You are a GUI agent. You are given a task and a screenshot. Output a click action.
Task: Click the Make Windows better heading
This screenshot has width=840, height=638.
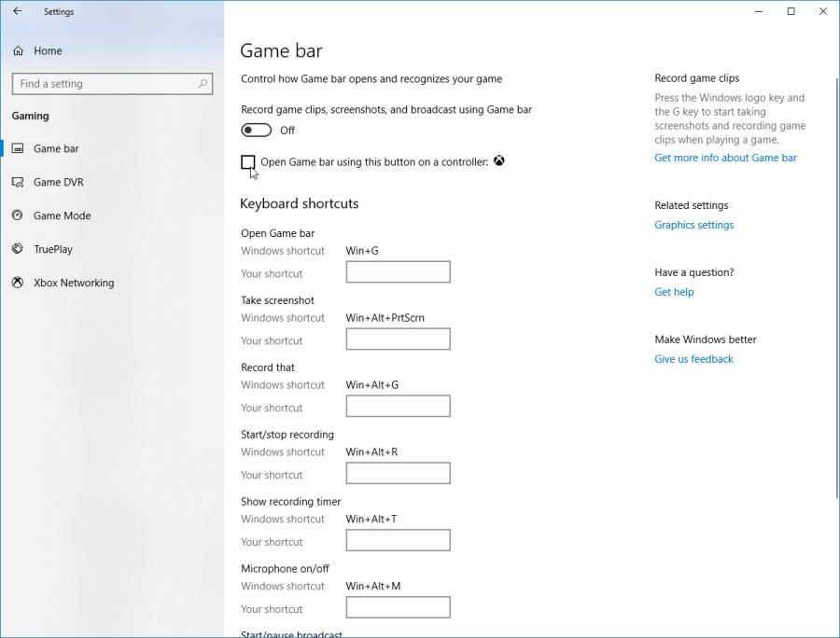706,340
